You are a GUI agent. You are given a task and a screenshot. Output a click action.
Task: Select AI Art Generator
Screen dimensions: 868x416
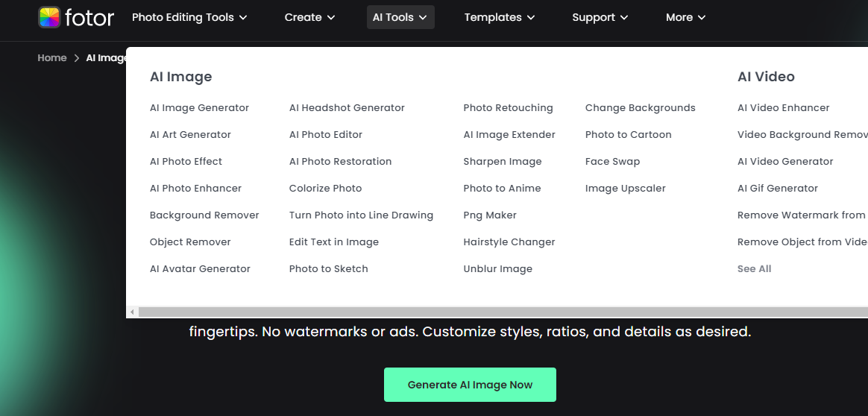click(x=190, y=134)
